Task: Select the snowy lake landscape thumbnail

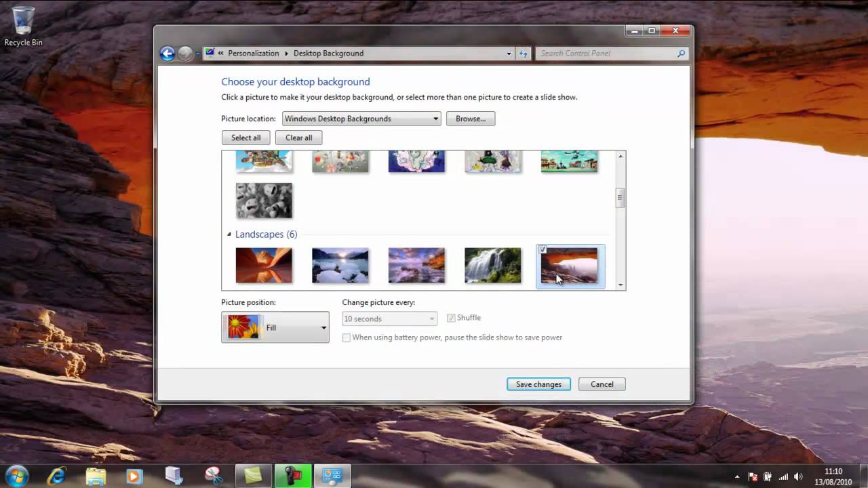Action: (340, 265)
